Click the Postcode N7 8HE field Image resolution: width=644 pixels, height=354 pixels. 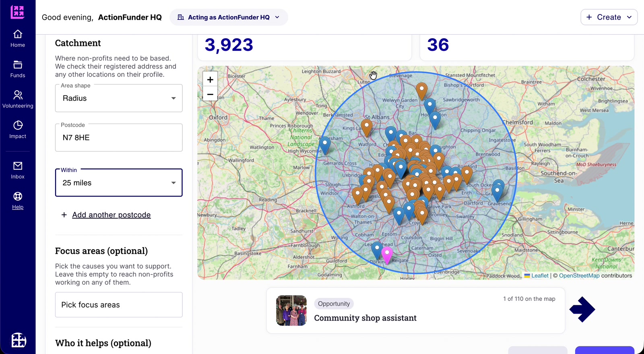119,138
